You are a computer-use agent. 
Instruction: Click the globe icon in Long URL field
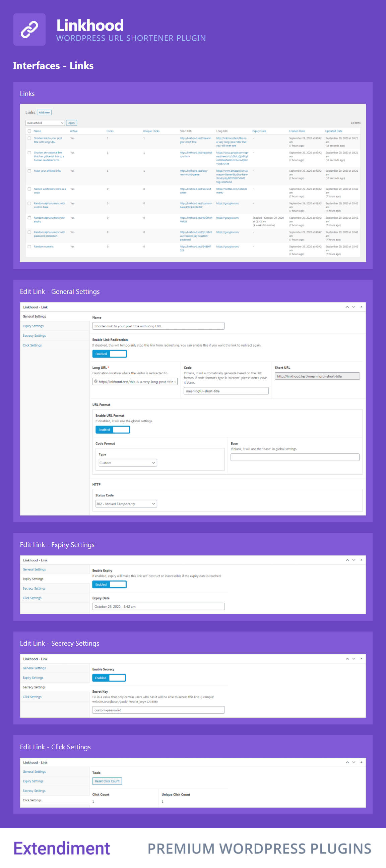pyautogui.click(x=96, y=381)
